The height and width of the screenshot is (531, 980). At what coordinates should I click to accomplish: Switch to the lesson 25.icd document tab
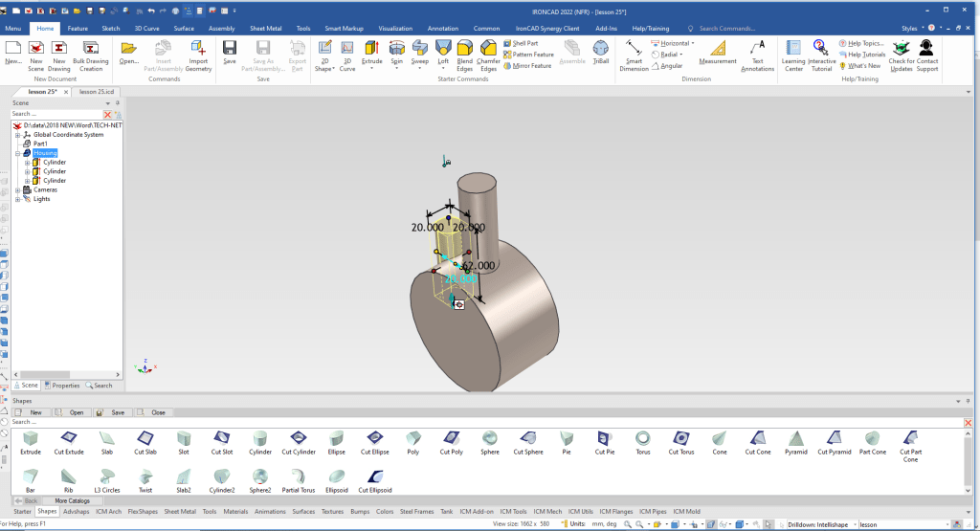[95, 91]
